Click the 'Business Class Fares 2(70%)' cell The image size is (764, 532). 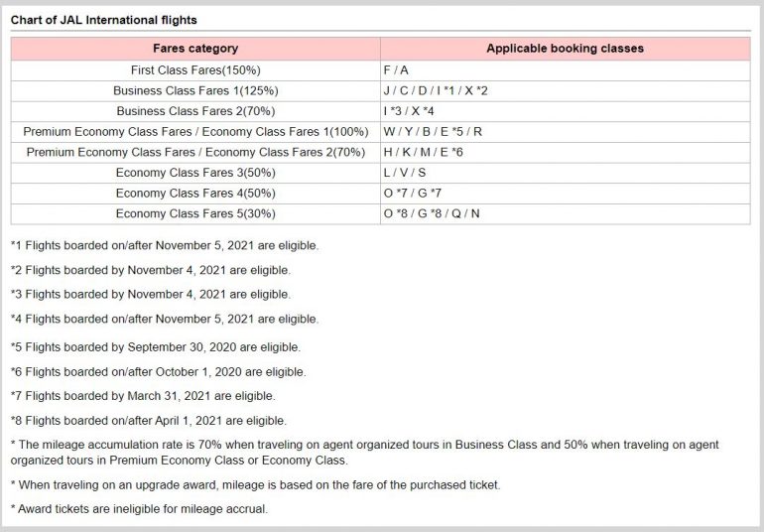195,111
